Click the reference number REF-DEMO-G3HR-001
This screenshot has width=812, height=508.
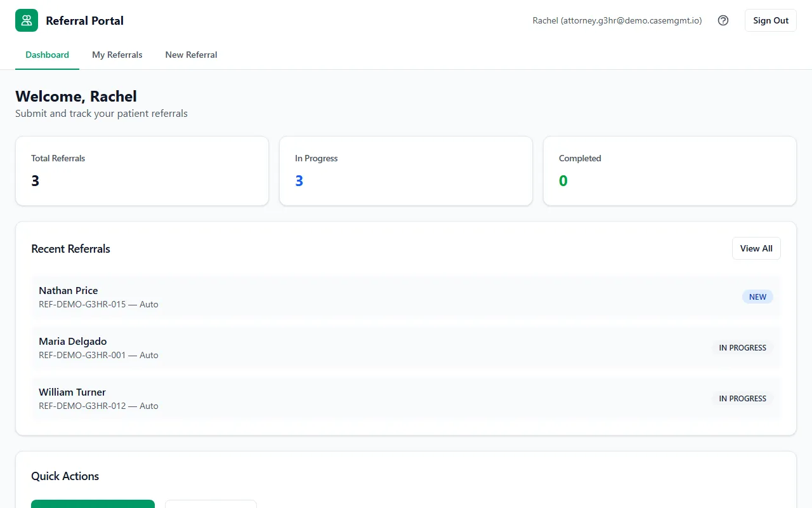click(x=82, y=355)
